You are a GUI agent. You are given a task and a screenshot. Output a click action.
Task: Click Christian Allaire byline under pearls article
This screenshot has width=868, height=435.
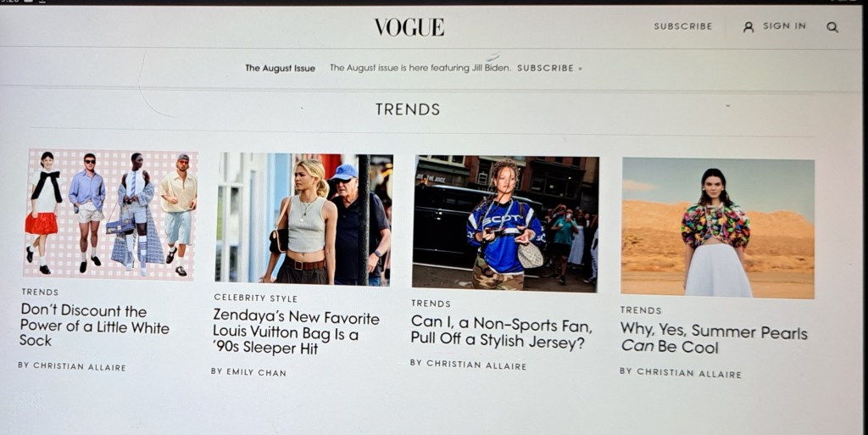click(681, 372)
